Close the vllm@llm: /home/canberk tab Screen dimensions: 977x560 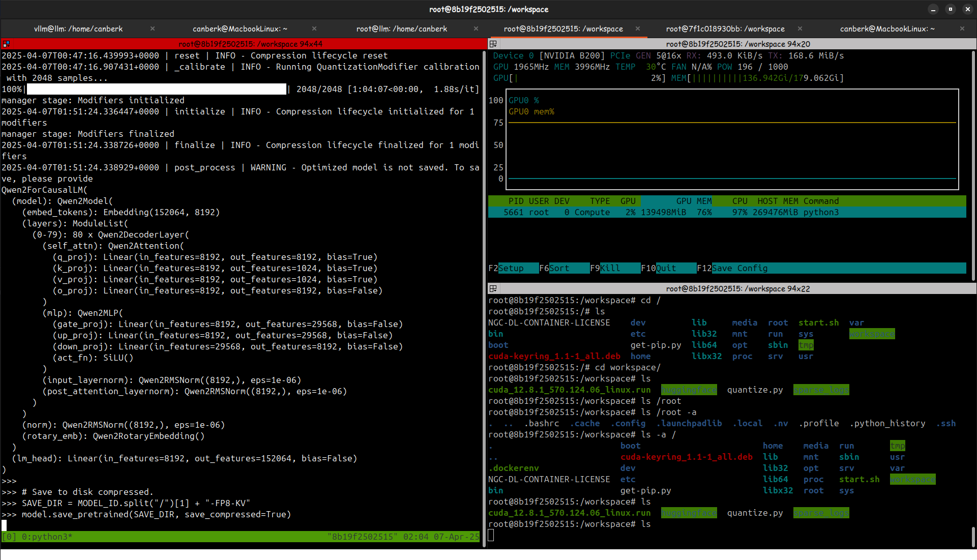[153, 29]
